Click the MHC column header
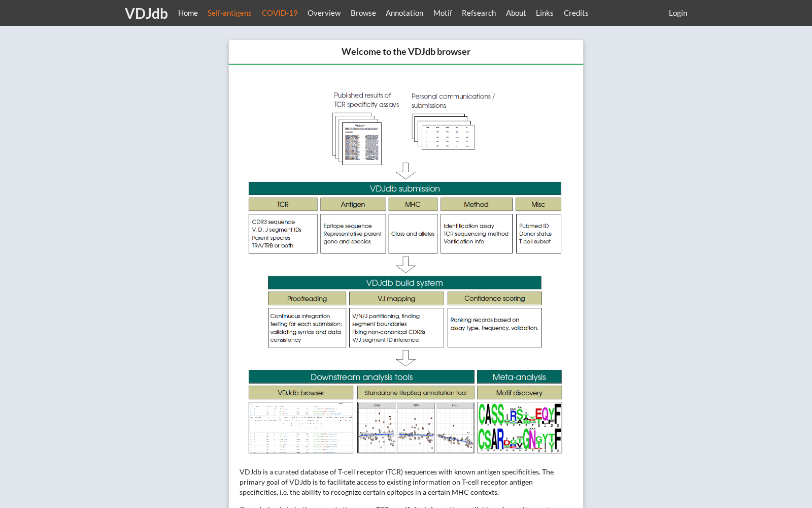 point(413,204)
